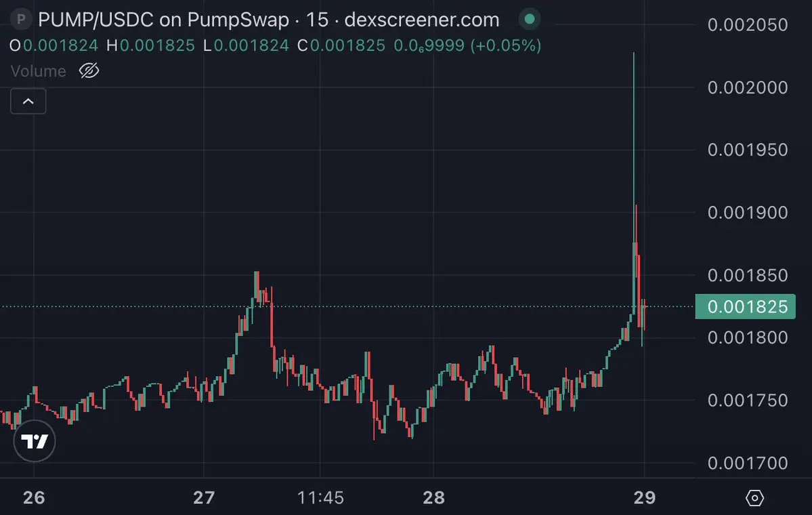Click date label 27 on time axis
Screen dimensions: 812x515
pyautogui.click(x=204, y=498)
